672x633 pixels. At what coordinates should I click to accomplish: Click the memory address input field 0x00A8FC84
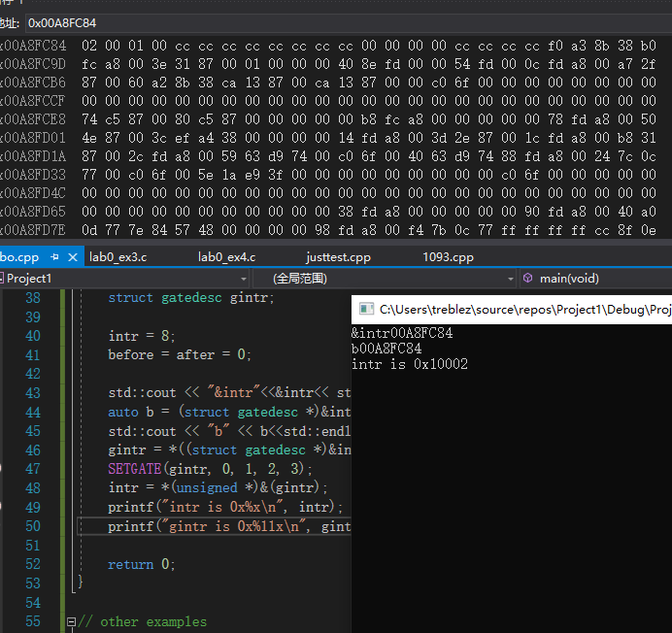click(348, 23)
